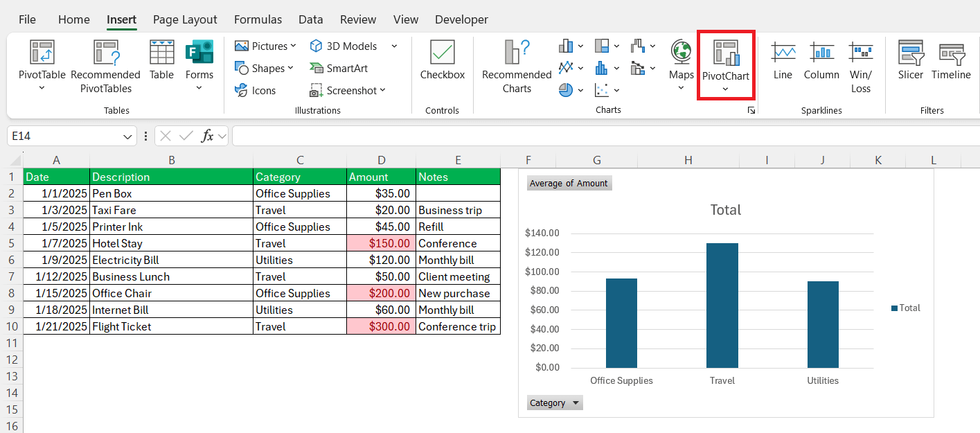Insert a Timeline filter
This screenshot has width=980, height=433.
951,60
